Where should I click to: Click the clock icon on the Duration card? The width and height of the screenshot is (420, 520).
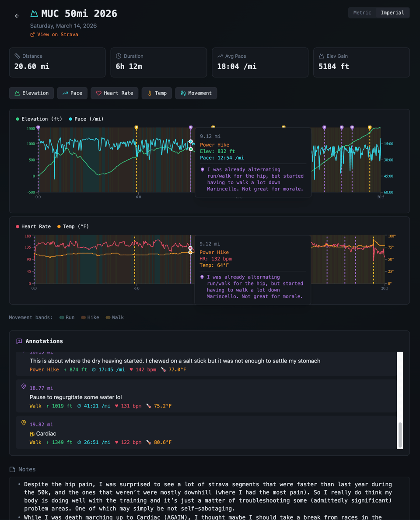click(x=119, y=56)
